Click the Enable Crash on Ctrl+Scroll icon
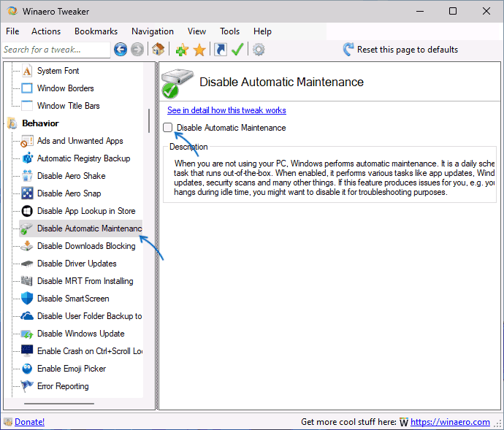504x430 pixels. [x=27, y=350]
